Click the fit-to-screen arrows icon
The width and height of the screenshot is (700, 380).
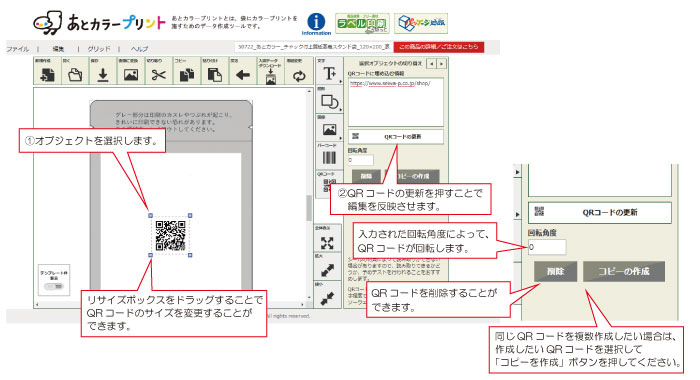point(327,243)
